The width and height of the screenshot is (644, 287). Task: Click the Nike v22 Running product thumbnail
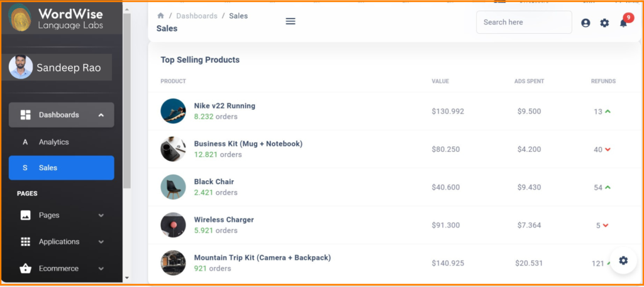pos(173,111)
